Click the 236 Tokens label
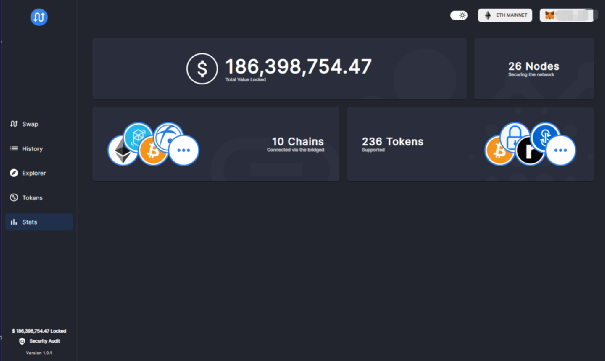The height and width of the screenshot is (361, 605). [392, 142]
